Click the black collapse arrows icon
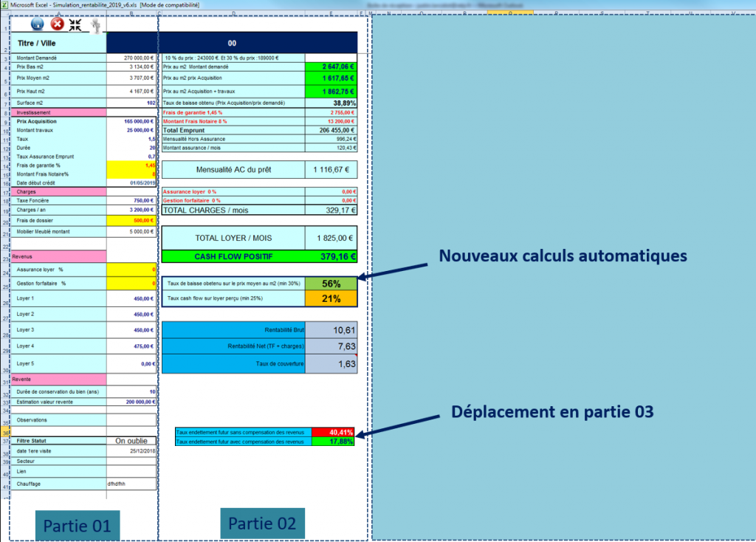756x542 pixels. pyautogui.click(x=75, y=24)
